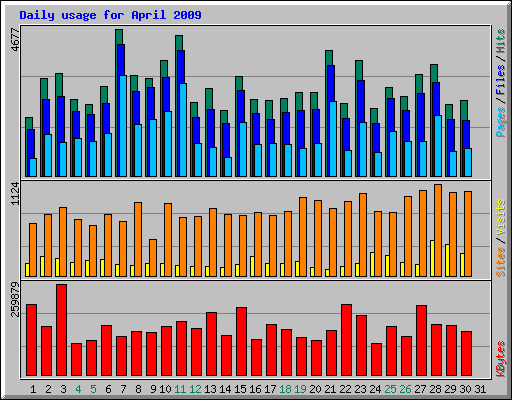The image size is (512, 400).
Task: Click the red KBytes bar for day 1
Action: point(31,340)
